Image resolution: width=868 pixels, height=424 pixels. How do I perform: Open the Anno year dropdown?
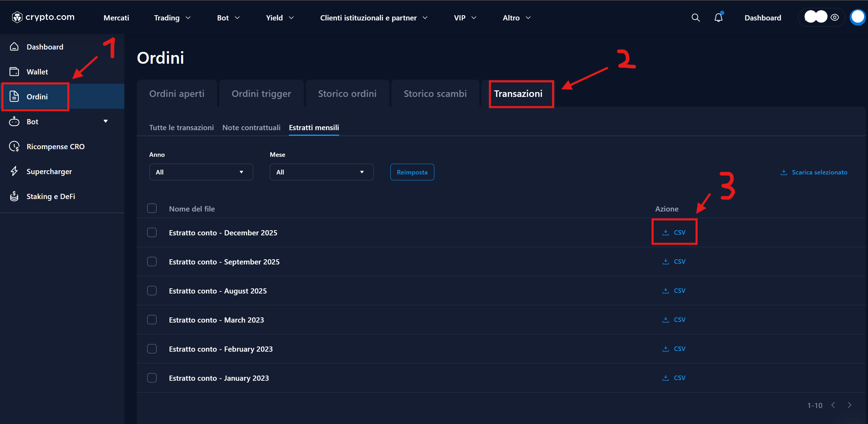coord(201,172)
